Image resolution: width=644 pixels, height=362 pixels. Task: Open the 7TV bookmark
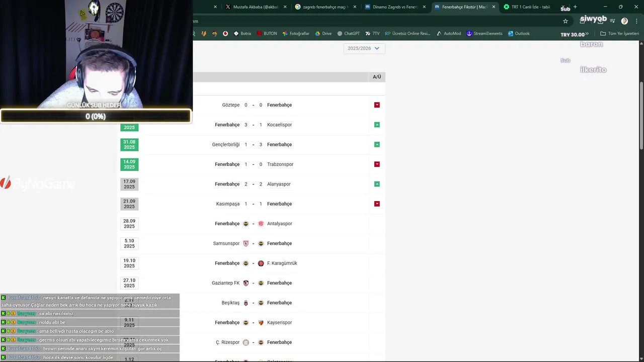coord(372,34)
